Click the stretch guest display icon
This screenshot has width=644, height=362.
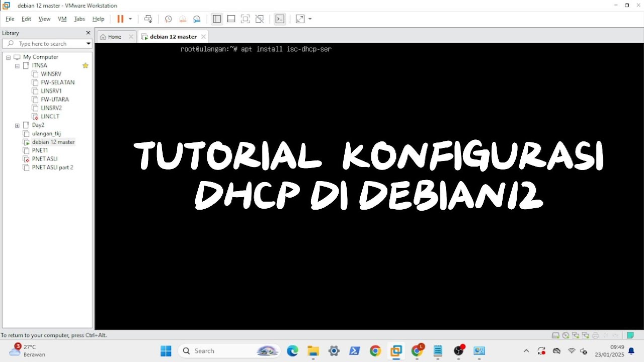[x=300, y=19]
